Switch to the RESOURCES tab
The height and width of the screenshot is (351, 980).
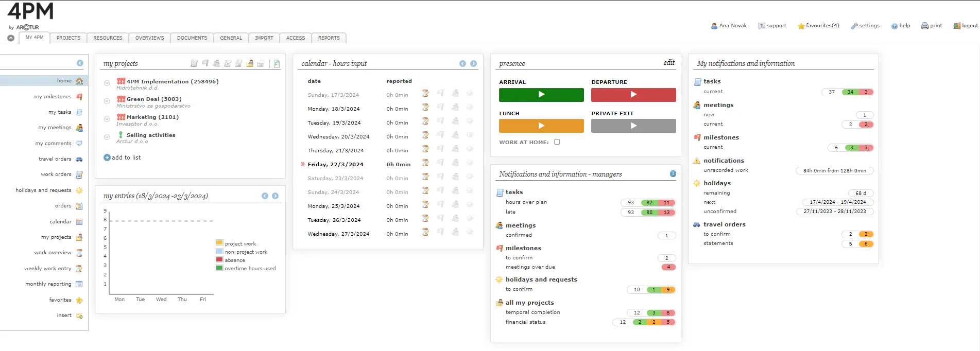pos(108,38)
